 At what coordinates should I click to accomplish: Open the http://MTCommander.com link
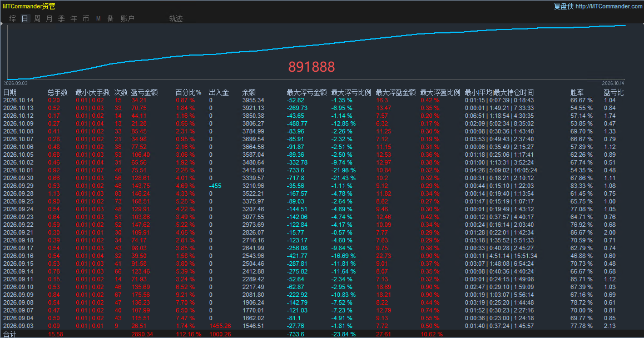tap(608, 6)
